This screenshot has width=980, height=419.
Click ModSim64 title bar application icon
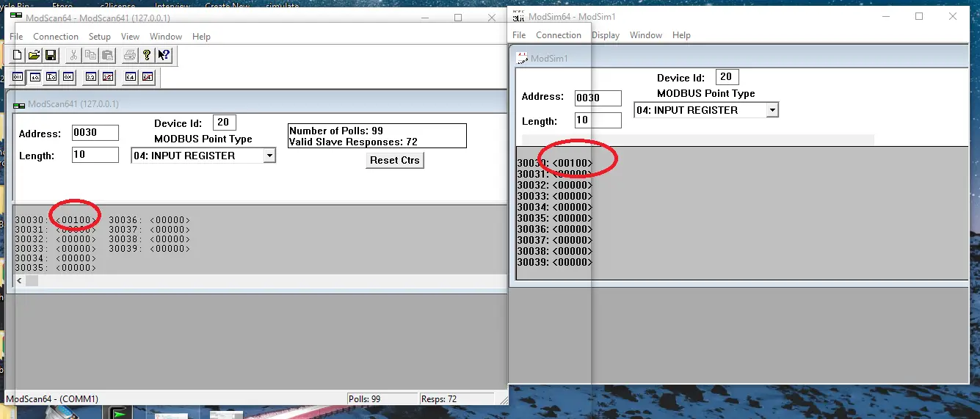(x=518, y=15)
